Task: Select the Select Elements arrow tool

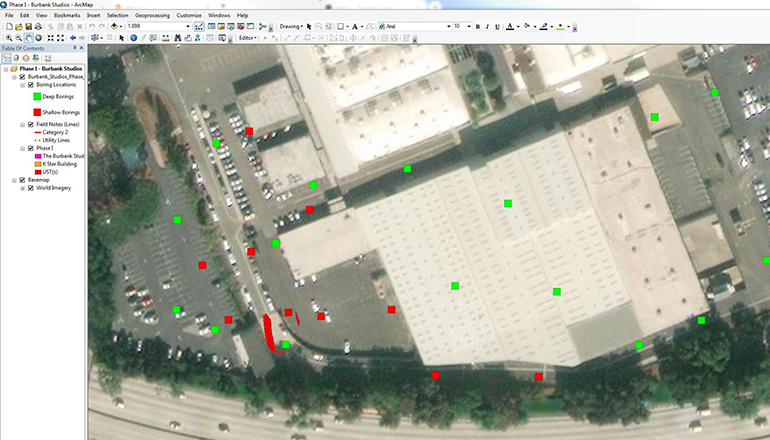Action: click(121, 38)
